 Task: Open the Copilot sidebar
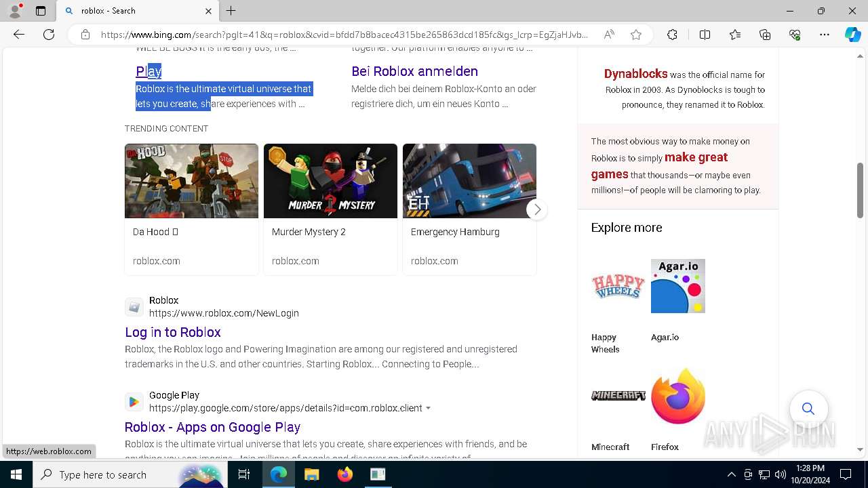click(x=852, y=35)
